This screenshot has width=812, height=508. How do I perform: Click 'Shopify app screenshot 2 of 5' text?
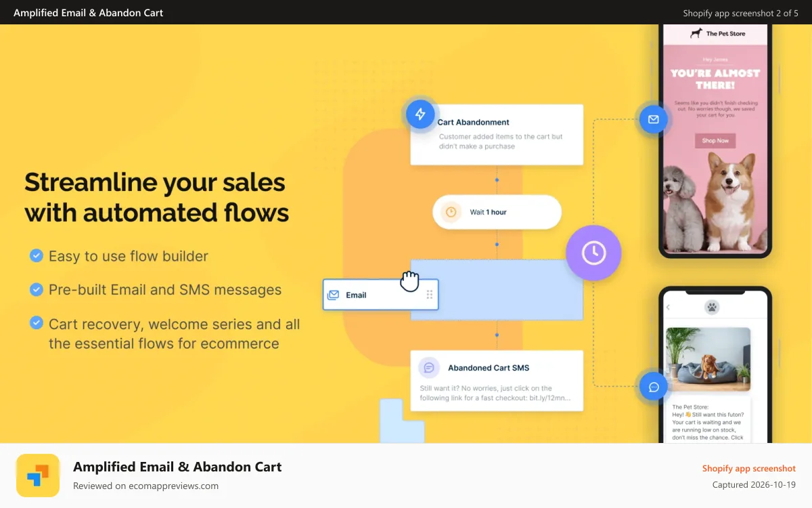(741, 13)
